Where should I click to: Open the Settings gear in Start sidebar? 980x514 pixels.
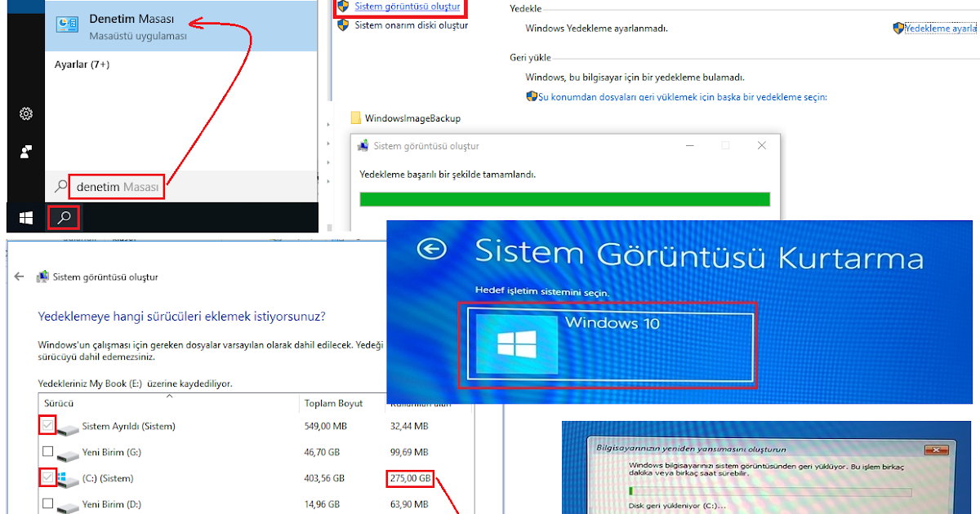point(26,113)
